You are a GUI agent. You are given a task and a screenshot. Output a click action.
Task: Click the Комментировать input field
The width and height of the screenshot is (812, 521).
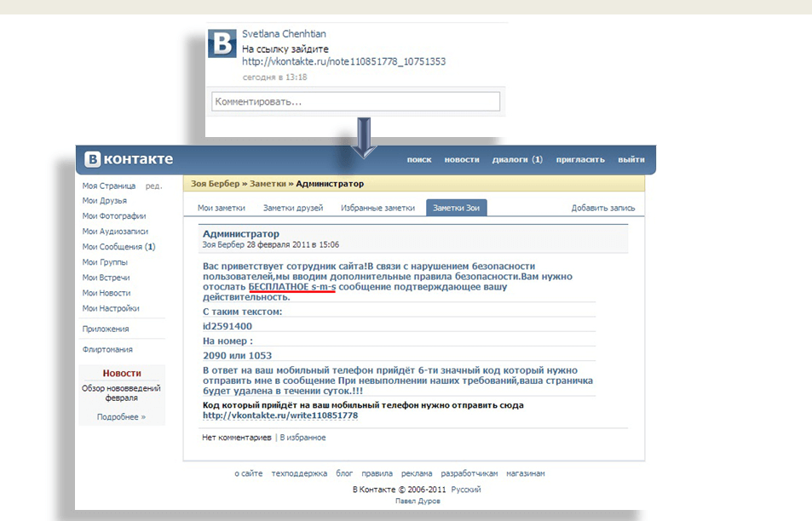pos(355,101)
